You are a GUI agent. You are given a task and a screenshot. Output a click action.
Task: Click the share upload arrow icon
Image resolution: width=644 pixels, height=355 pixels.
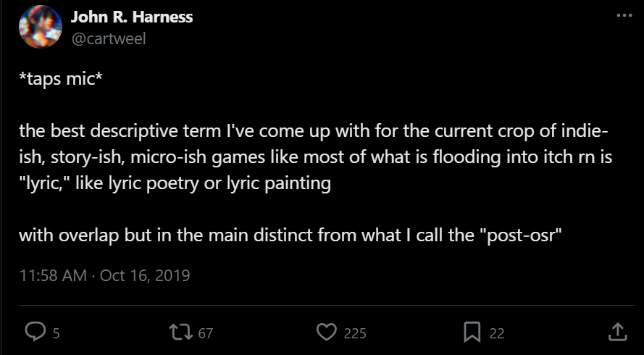click(x=616, y=332)
